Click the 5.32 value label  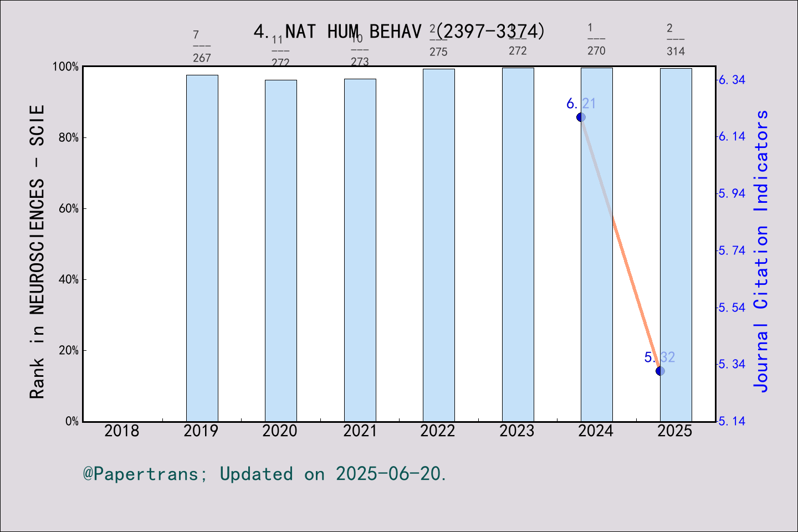(659, 357)
